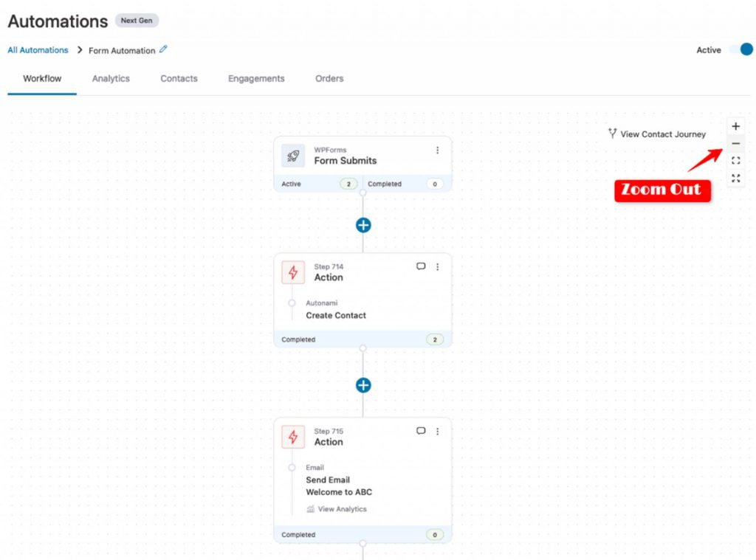The width and height of the screenshot is (756, 560).
Task: Click the Step 714 label
Action: (x=329, y=266)
